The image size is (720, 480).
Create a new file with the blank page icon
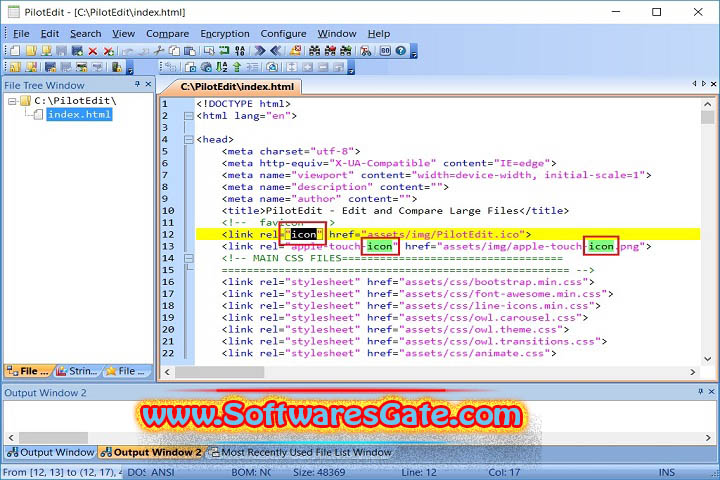[x=15, y=51]
